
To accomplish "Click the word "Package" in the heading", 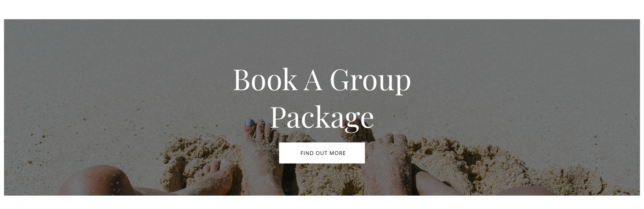I will [322, 118].
